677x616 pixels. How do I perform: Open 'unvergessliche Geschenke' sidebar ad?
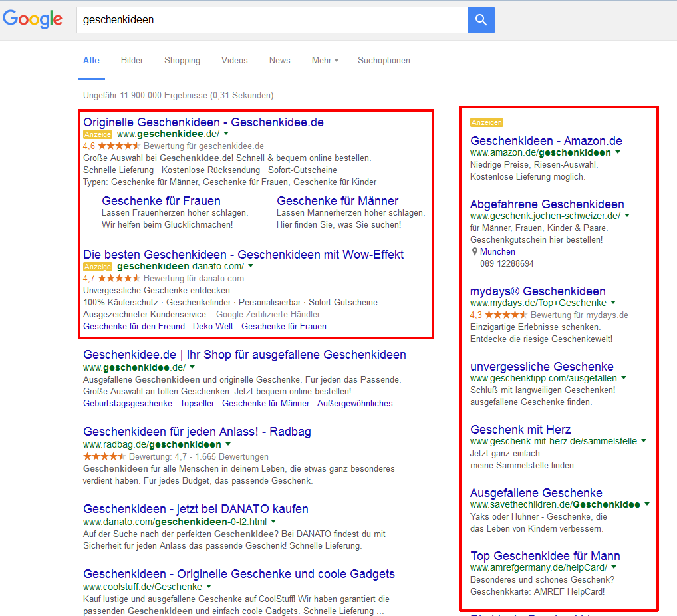point(542,367)
